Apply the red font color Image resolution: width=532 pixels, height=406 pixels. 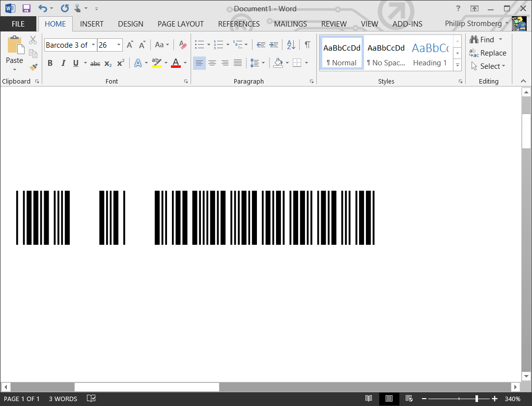[176, 63]
